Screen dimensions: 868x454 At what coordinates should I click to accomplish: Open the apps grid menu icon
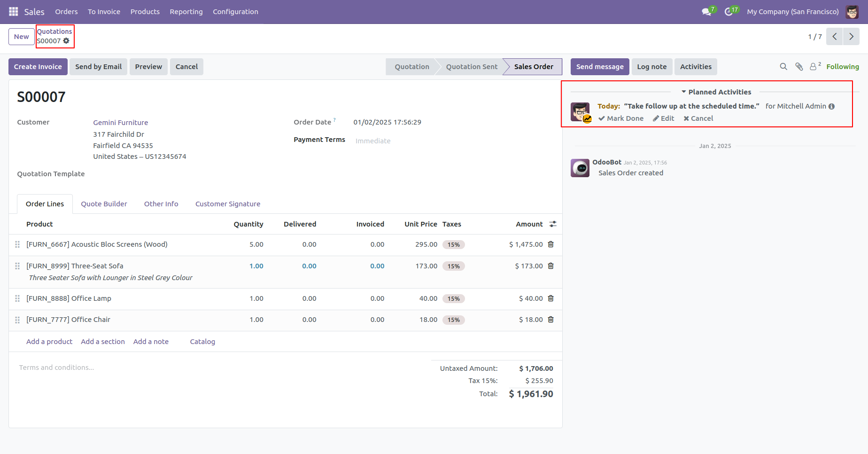(x=14, y=12)
